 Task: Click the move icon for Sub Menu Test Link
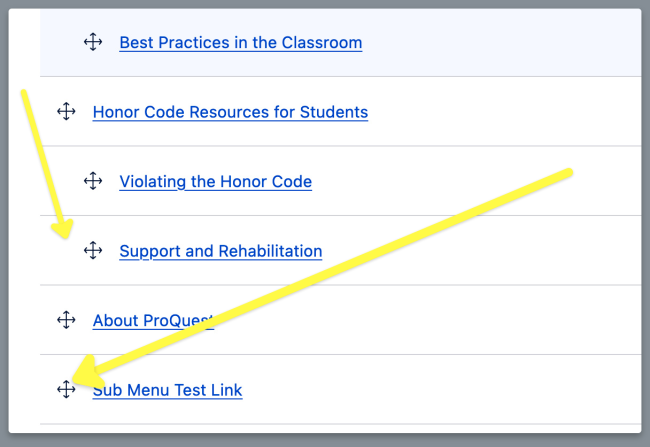[66, 389]
